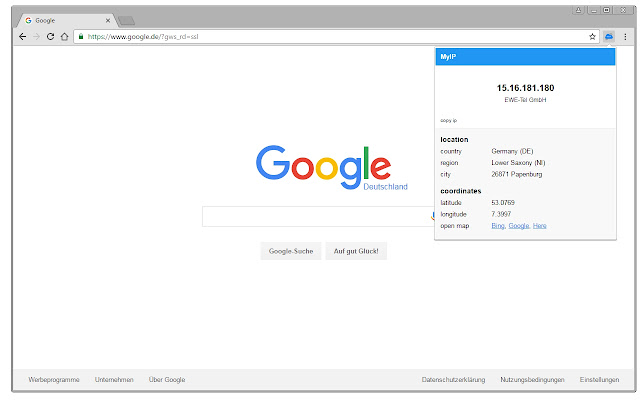Click the Google Deutschland logo

click(x=331, y=167)
